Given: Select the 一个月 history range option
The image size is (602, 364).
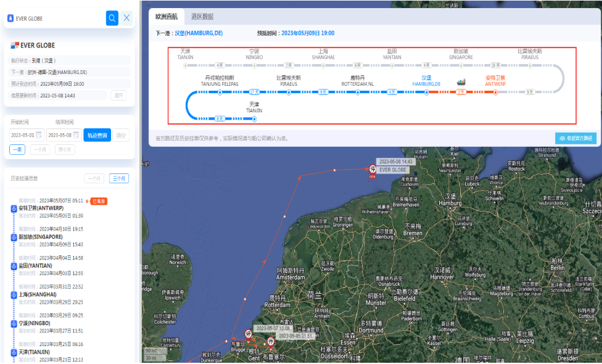Looking at the screenshot, I should (x=94, y=178).
